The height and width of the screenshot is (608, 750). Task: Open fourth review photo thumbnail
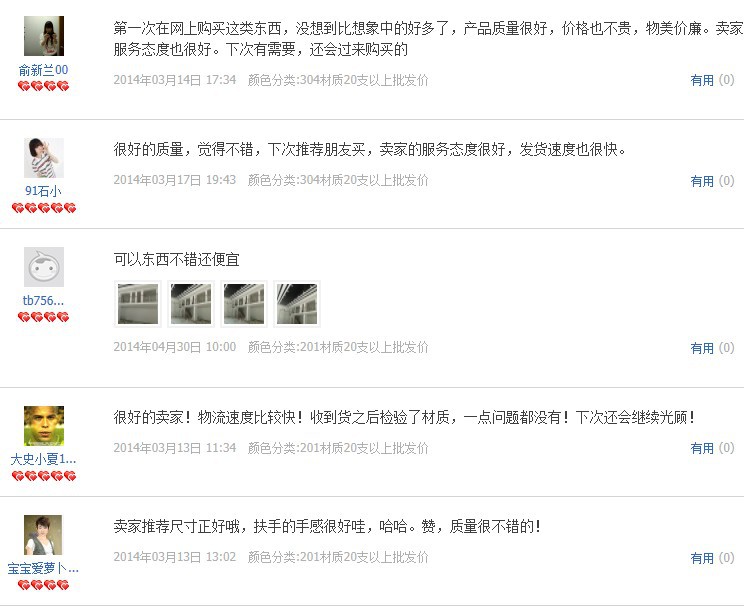point(297,304)
